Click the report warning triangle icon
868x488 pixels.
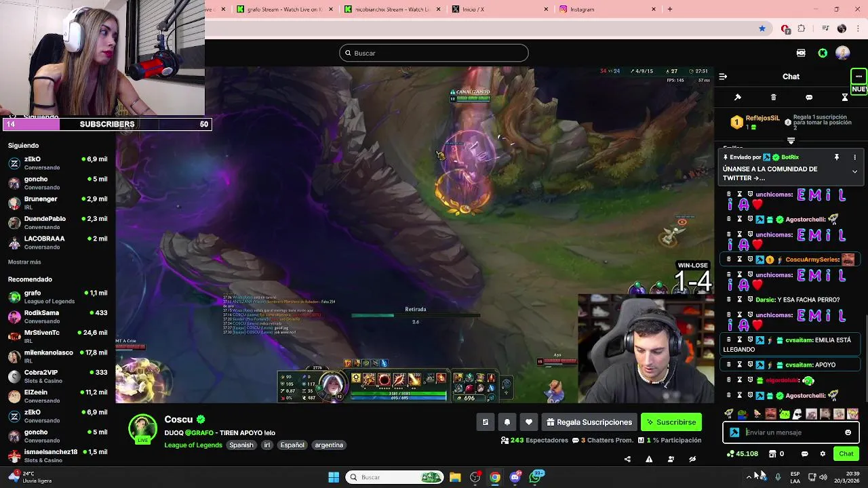pos(649,459)
